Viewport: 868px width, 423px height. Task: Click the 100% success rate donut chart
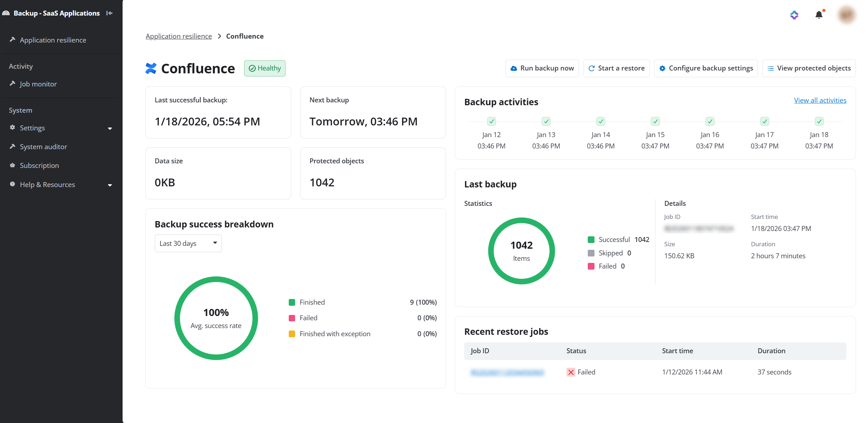(x=216, y=318)
